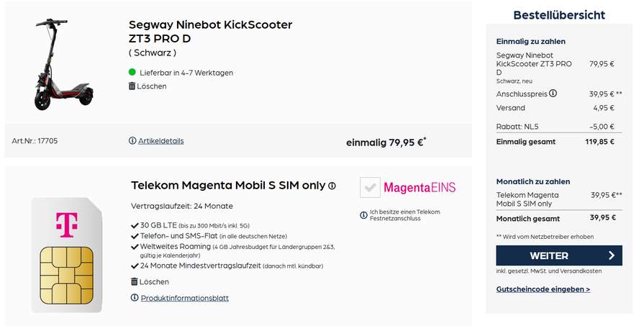Click the Segway Ninebot KickScooter ZT3 PRO title
The image size is (644, 326).
pos(211,32)
